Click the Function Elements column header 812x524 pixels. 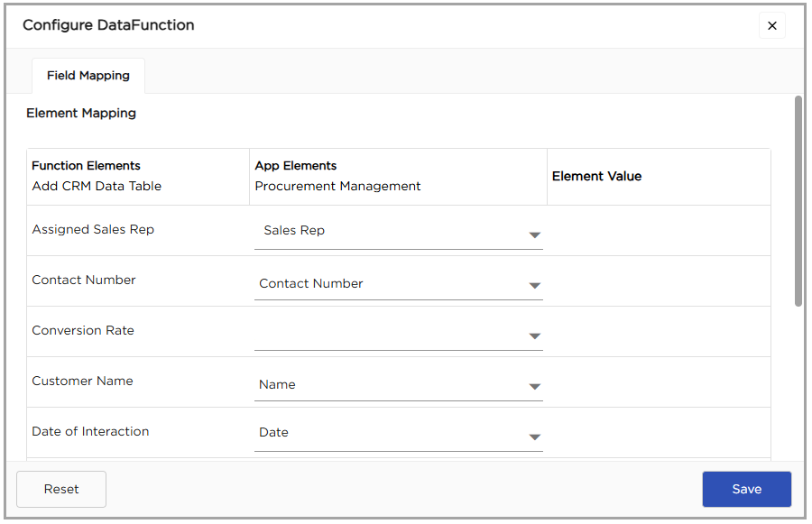point(86,166)
